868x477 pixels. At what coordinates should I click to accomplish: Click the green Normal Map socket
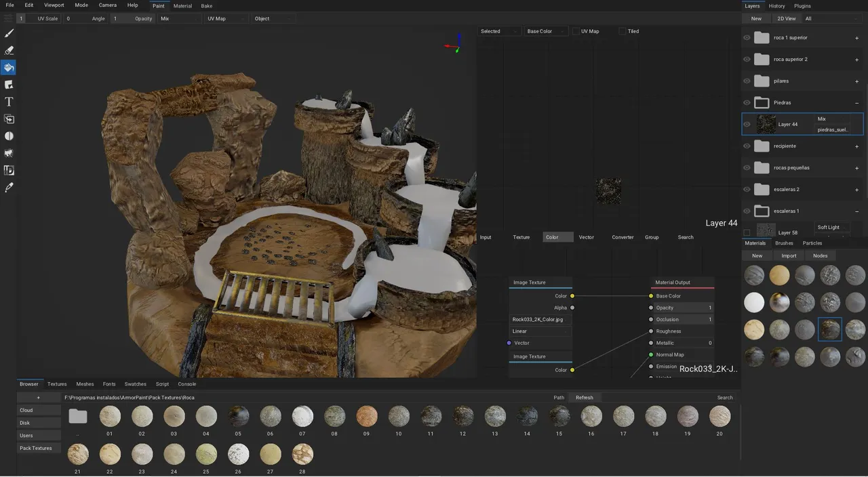[651, 354]
